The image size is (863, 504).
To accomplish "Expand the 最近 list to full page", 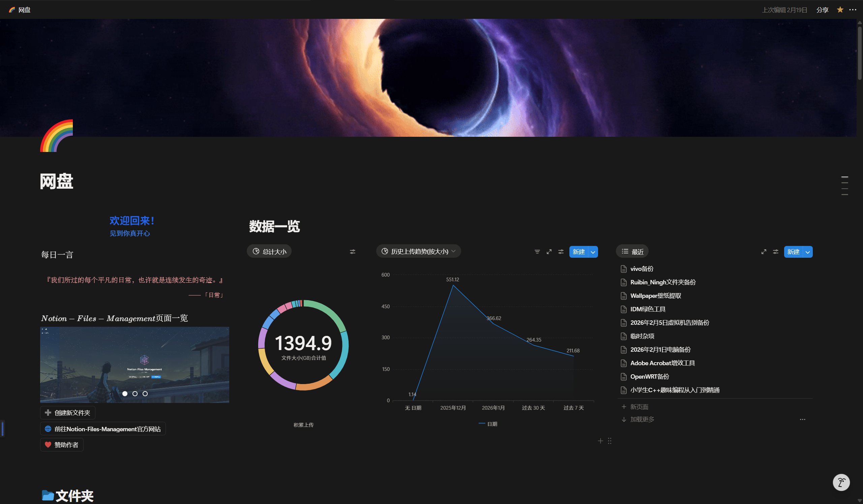I will pyautogui.click(x=764, y=252).
